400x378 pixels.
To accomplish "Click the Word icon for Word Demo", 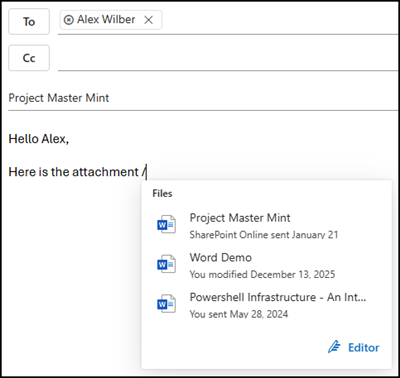I will 166,264.
